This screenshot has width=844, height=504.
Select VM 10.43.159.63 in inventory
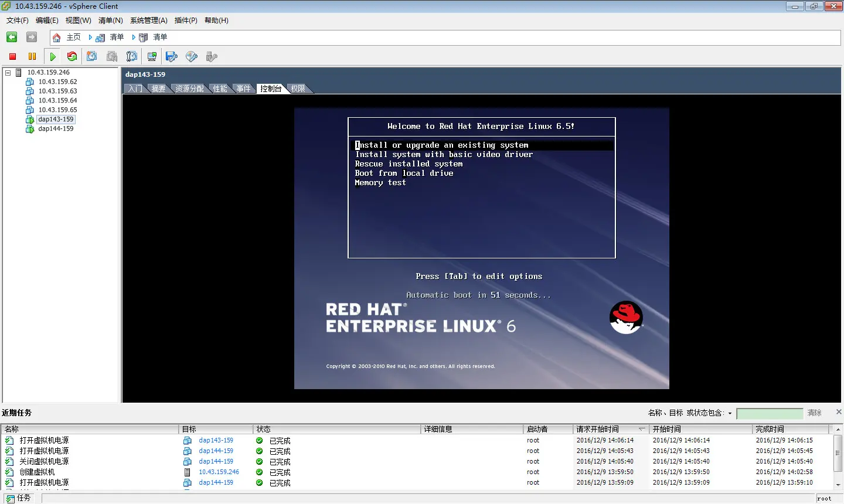coord(57,91)
